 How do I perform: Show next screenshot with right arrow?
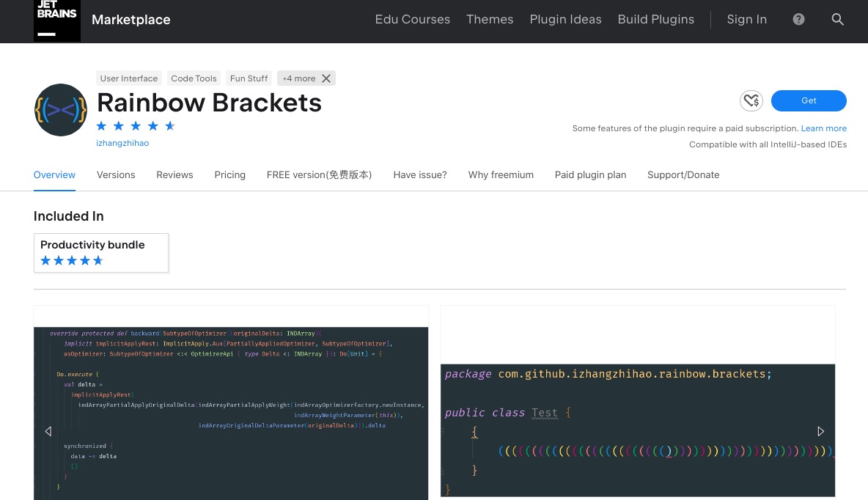coord(820,431)
